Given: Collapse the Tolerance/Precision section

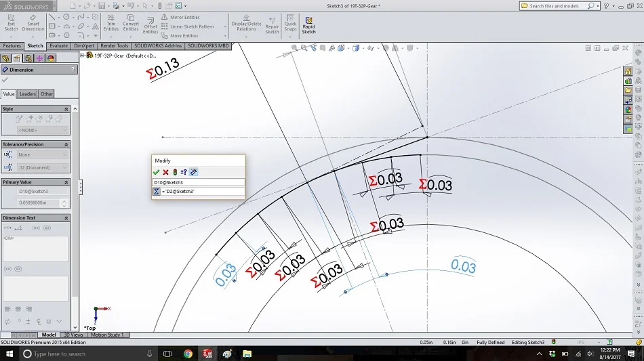Looking at the screenshot, I should tap(66, 144).
